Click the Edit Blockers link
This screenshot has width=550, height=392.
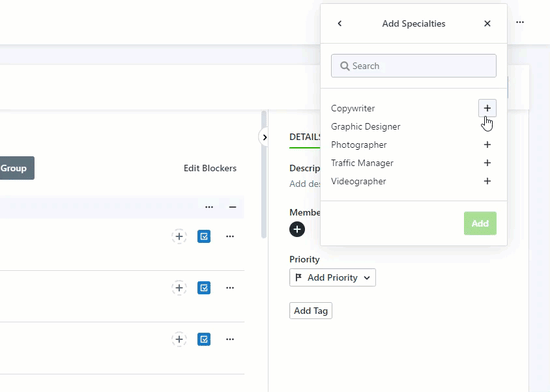point(210,168)
